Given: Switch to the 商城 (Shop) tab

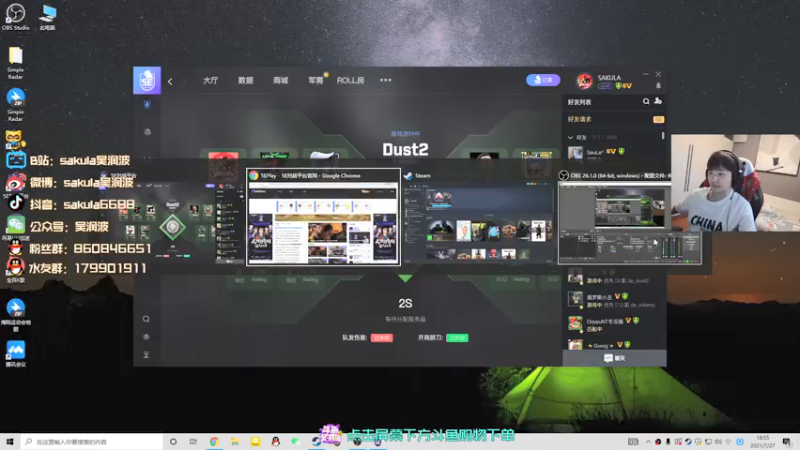Looking at the screenshot, I should pyautogui.click(x=281, y=81).
